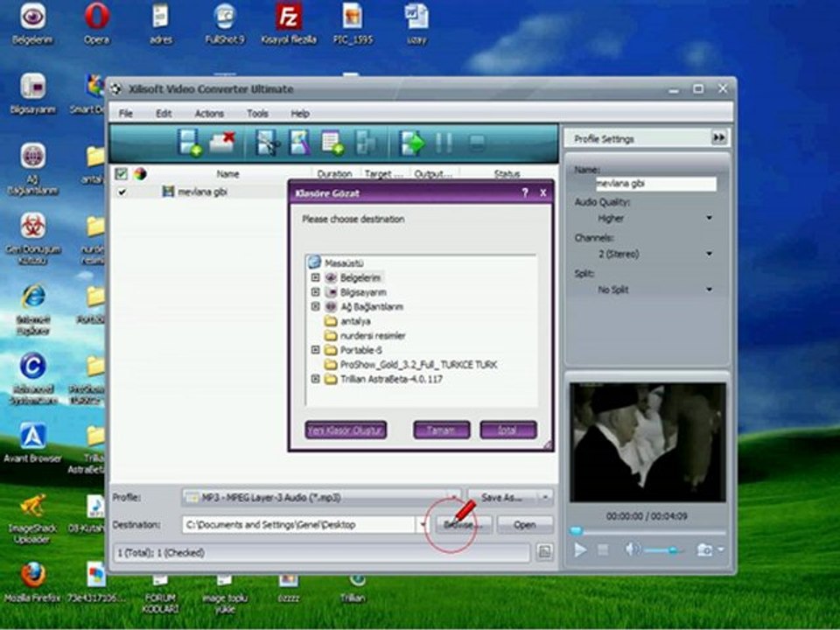
Task: Click the Open button next to Browse
Action: [524, 524]
